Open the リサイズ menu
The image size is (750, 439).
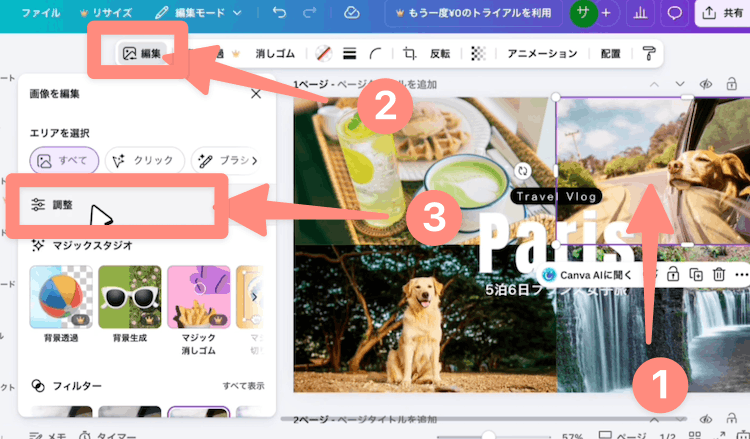click(106, 13)
